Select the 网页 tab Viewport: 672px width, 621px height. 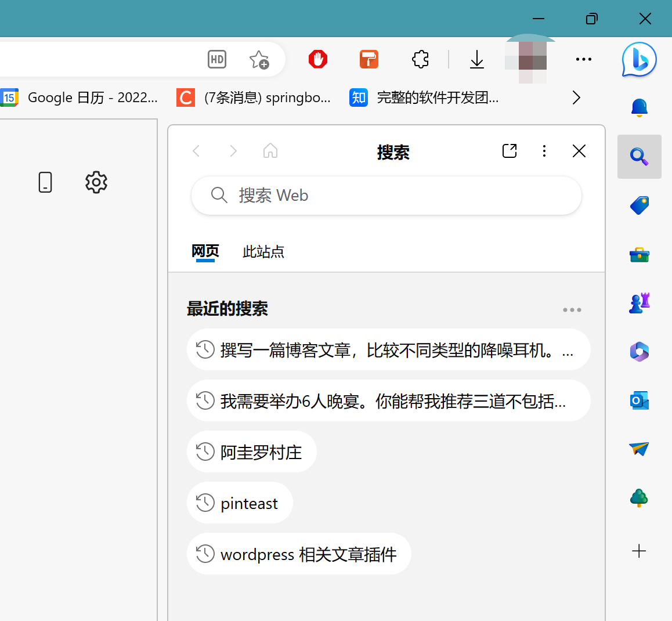coord(205,251)
